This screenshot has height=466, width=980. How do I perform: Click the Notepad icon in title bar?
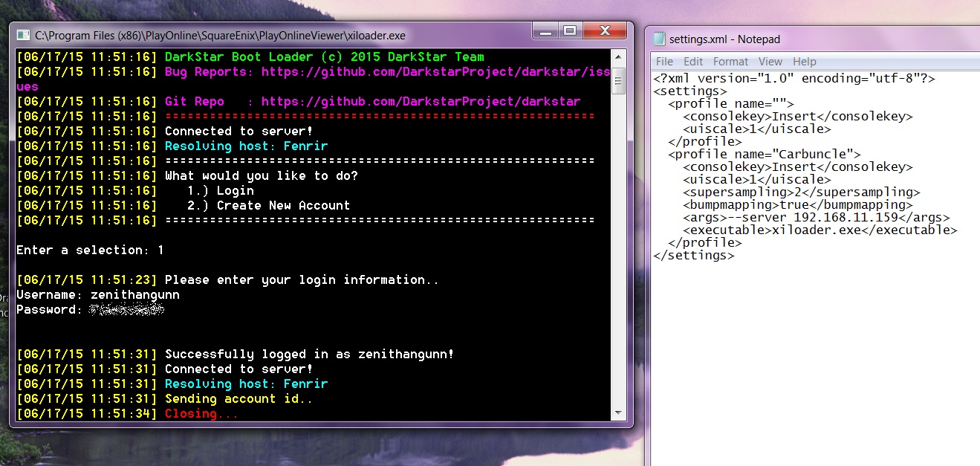coord(659,39)
